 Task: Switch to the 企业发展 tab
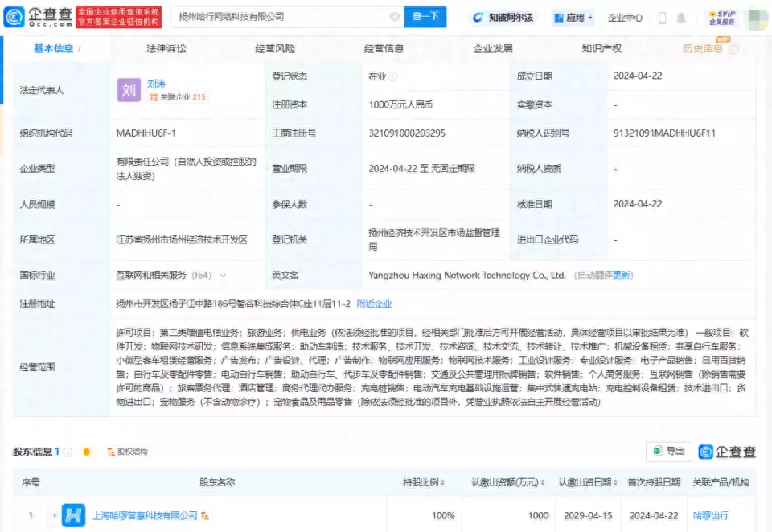(493, 49)
